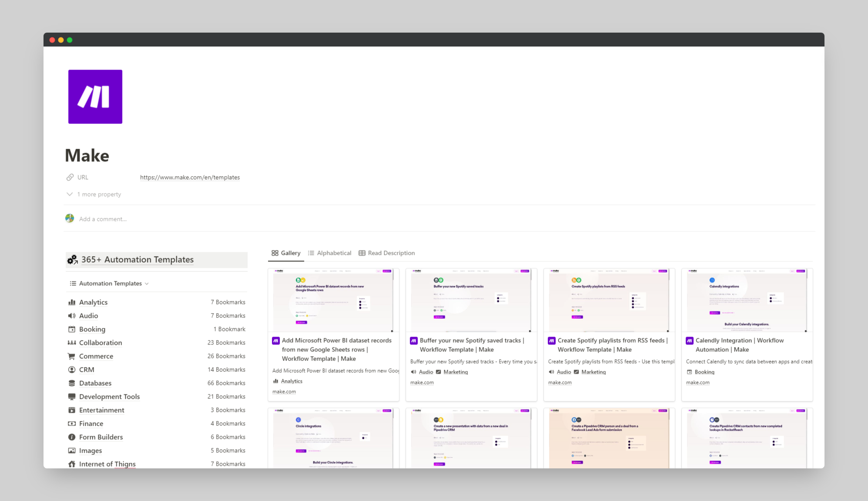Open the RocketReach Pipedrive contacts card thumbnail
Image resolution: width=868 pixels, height=501 pixels.
[x=747, y=438]
